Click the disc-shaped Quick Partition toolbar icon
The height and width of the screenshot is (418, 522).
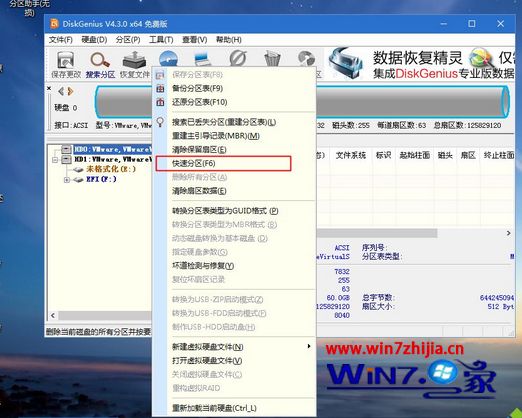168,59
